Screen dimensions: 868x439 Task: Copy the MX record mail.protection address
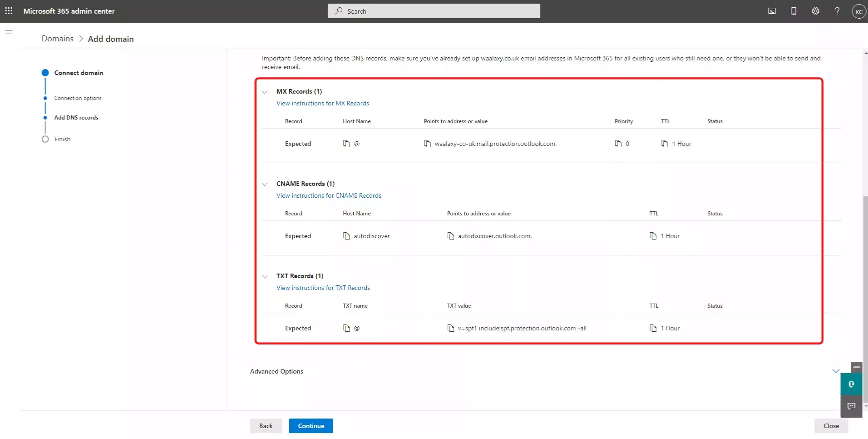pos(427,144)
